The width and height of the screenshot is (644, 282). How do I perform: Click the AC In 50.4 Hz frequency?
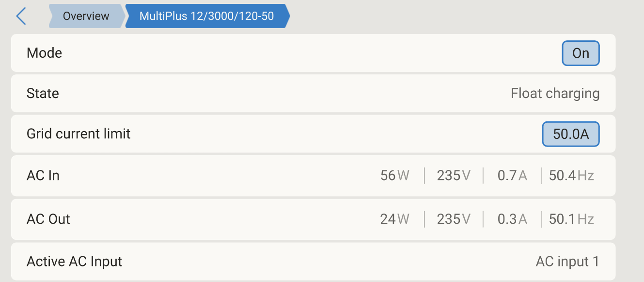[x=571, y=175]
